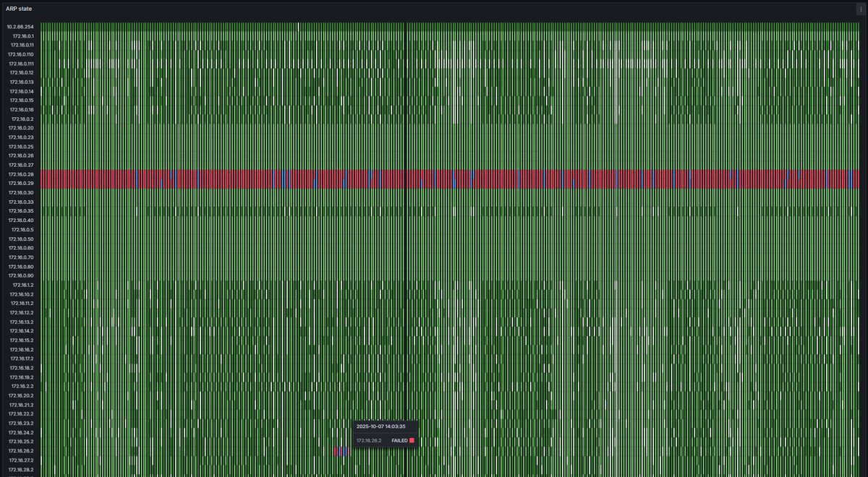
Task: Select the 172.16.22.2 row label
Action: click(x=22, y=414)
